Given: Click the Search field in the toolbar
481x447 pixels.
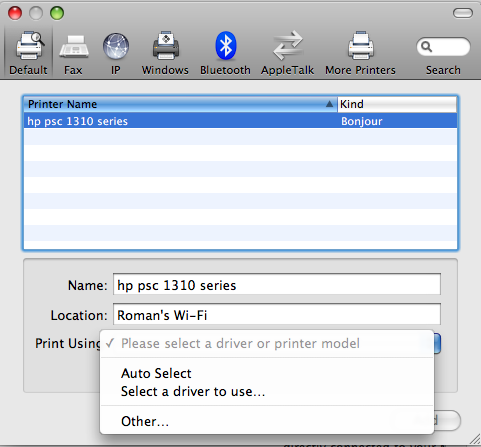Looking at the screenshot, I should [x=443, y=47].
